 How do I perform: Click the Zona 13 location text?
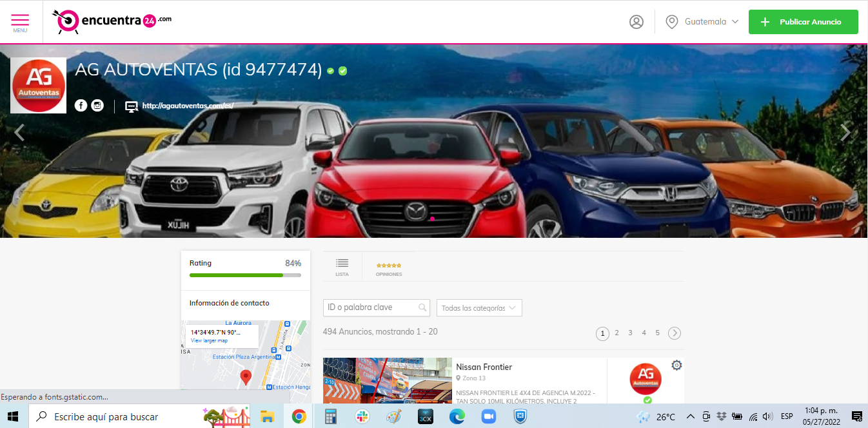[x=474, y=378]
